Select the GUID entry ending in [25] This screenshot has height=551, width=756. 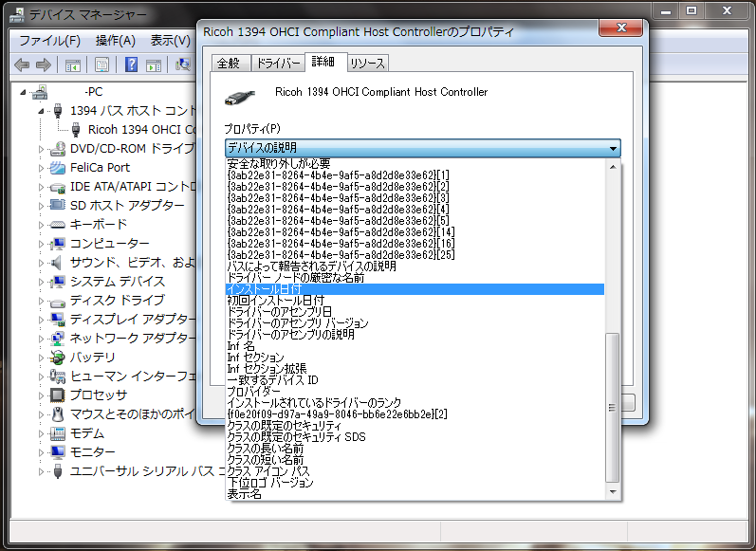[x=415, y=254]
